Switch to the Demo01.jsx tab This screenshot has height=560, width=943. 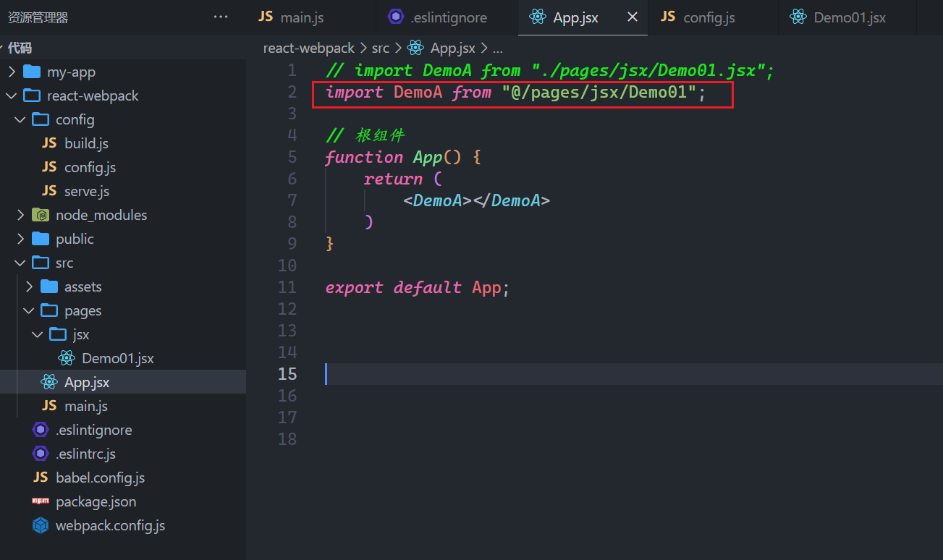pos(849,17)
